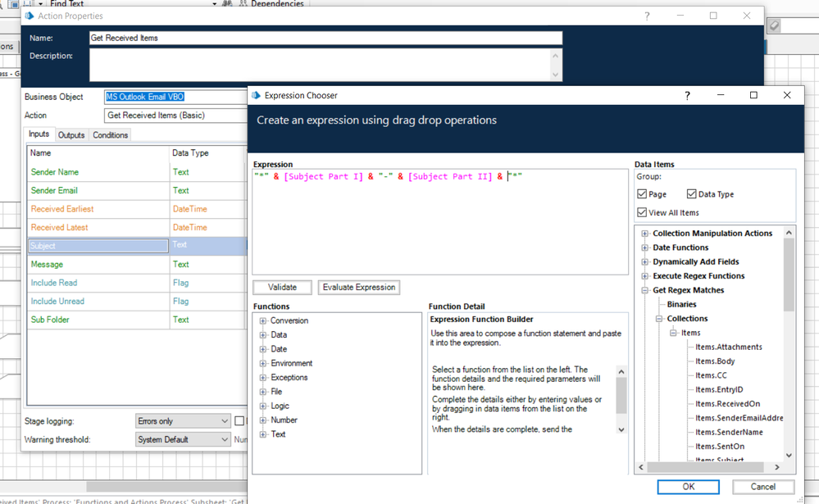The image size is (819, 504).
Task: Click Description box scroll down arrow
Action: 555,75
